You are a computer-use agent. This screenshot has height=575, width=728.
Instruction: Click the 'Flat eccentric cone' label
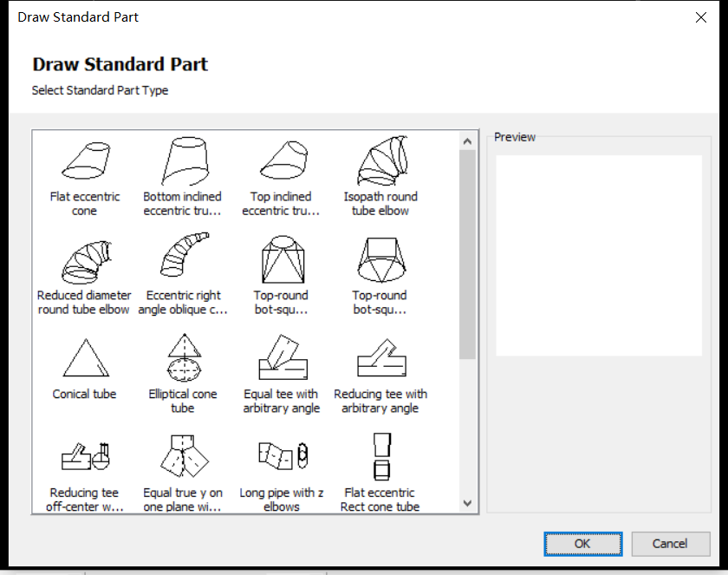[85, 204]
